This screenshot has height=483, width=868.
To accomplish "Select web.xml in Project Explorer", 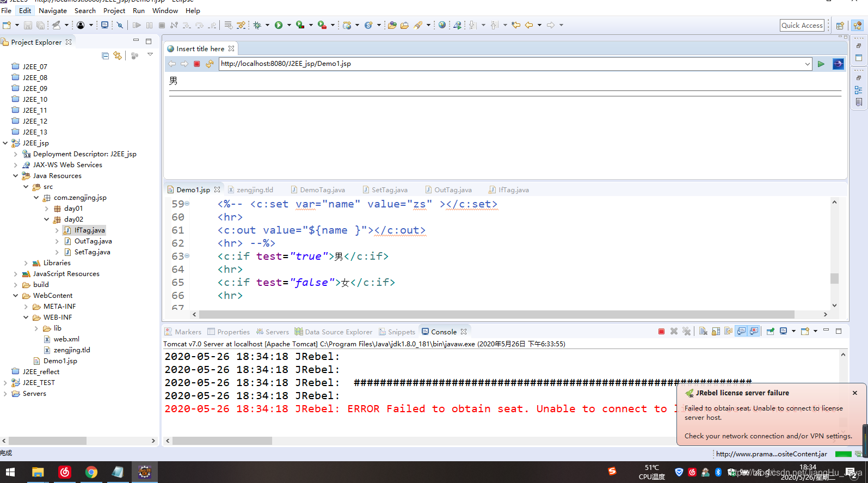I will [x=61, y=339].
